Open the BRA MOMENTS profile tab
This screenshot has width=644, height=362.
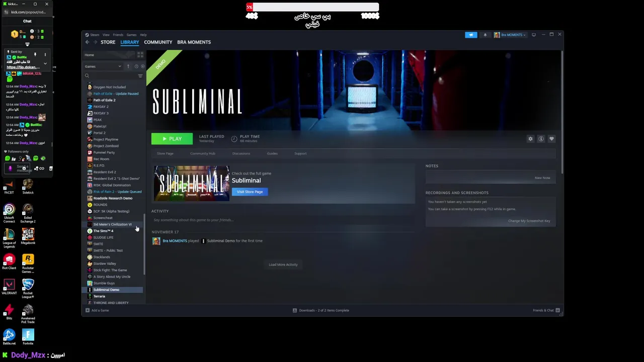pos(194,42)
